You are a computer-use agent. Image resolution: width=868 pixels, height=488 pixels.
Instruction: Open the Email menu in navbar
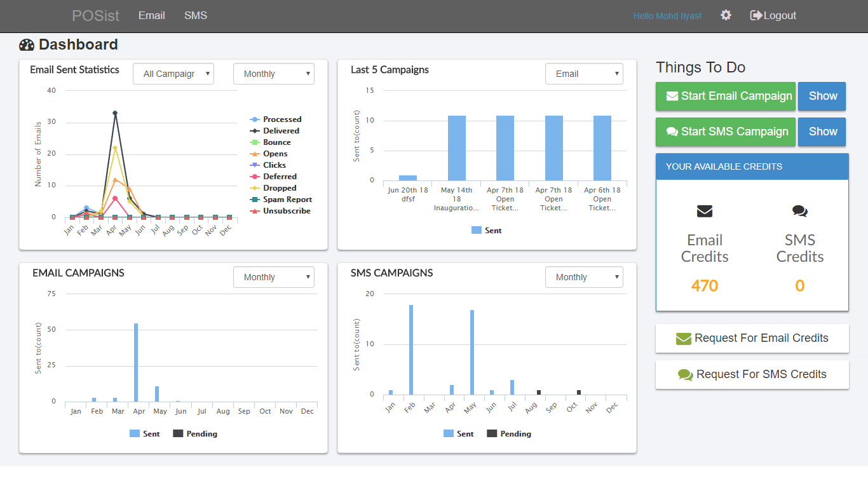[152, 15]
